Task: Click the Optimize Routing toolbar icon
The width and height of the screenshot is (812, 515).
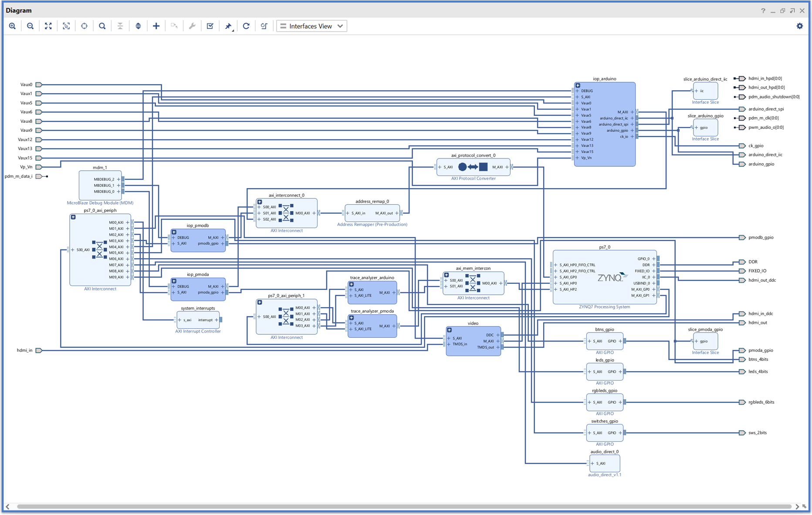Action: tap(264, 26)
